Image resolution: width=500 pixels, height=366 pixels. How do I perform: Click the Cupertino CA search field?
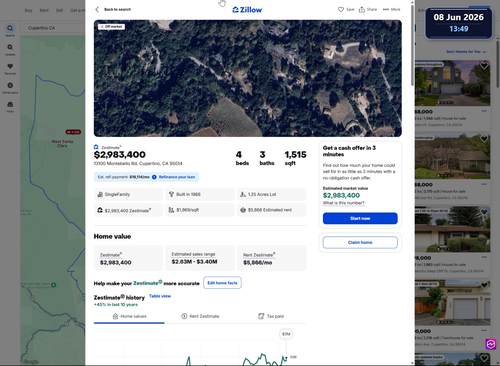pos(54,28)
